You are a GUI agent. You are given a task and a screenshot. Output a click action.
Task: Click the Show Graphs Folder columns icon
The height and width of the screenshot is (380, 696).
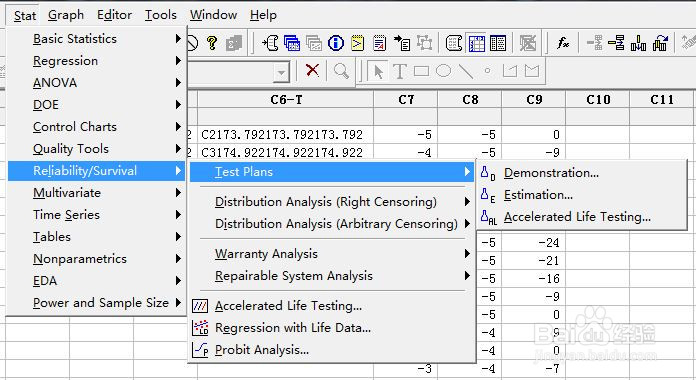click(x=498, y=43)
